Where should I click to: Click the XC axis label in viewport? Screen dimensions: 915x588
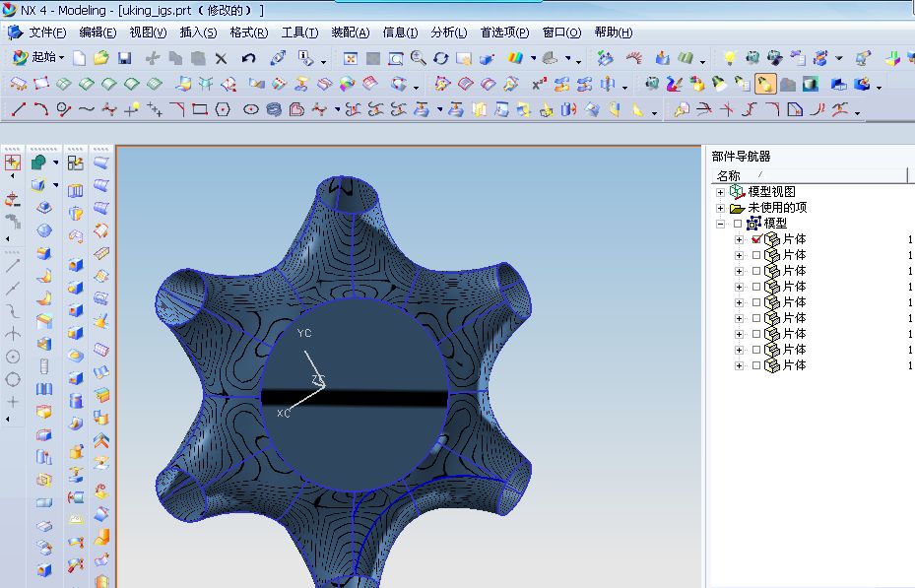coord(283,413)
